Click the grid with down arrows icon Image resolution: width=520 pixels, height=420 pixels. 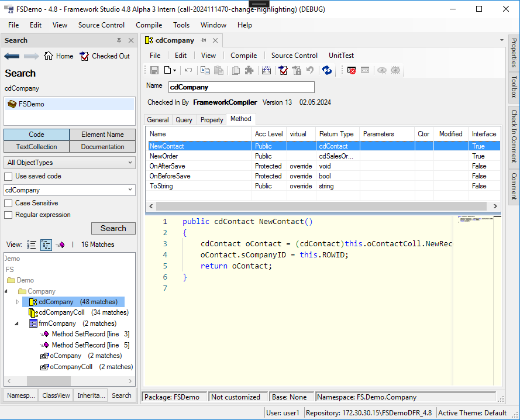[x=266, y=70]
